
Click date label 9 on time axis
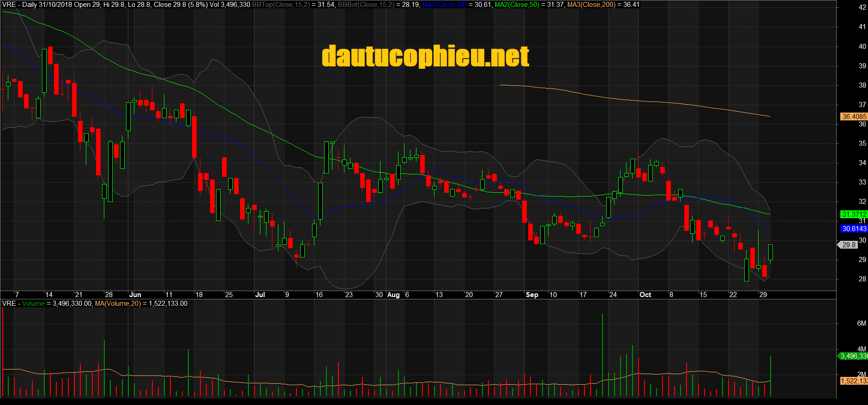pos(287,295)
